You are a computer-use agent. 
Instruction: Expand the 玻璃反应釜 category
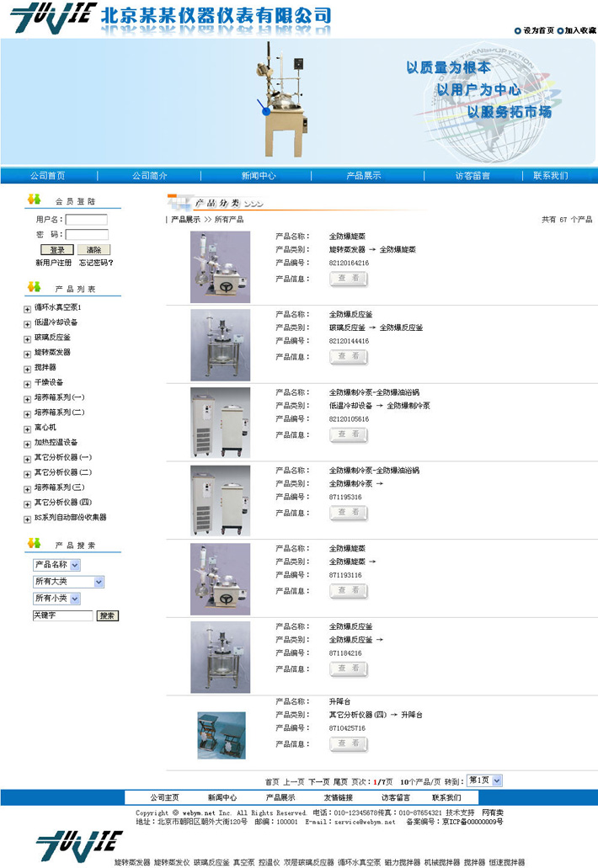(x=27, y=339)
